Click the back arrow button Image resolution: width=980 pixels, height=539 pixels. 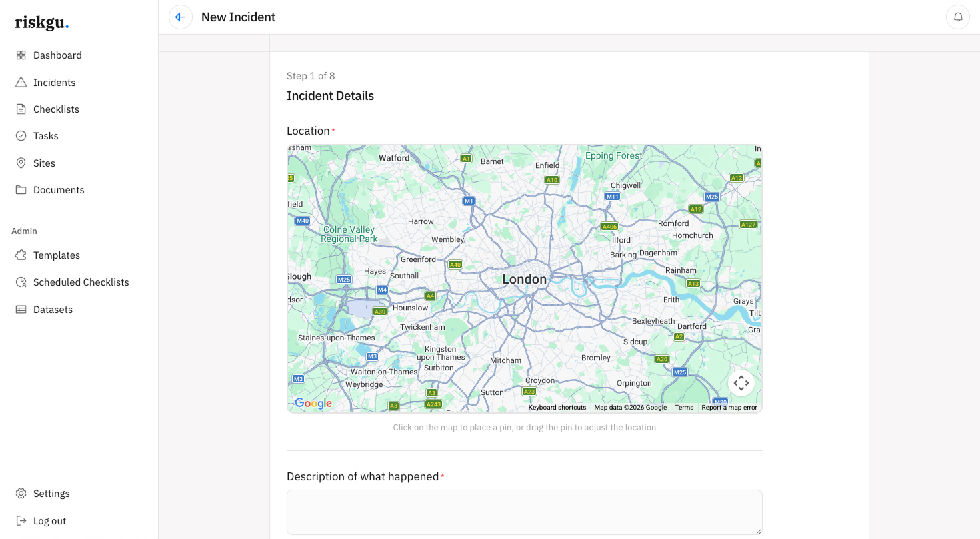180,17
